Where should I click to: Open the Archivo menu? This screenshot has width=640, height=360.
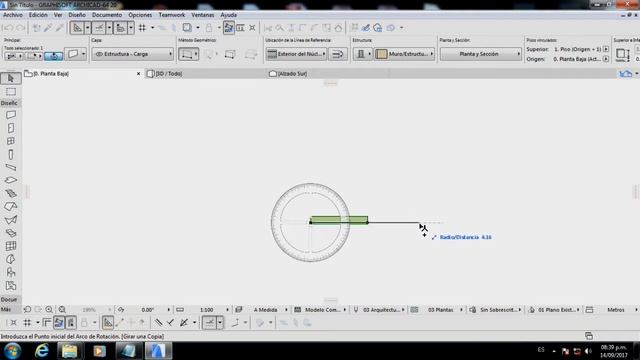click(13, 15)
